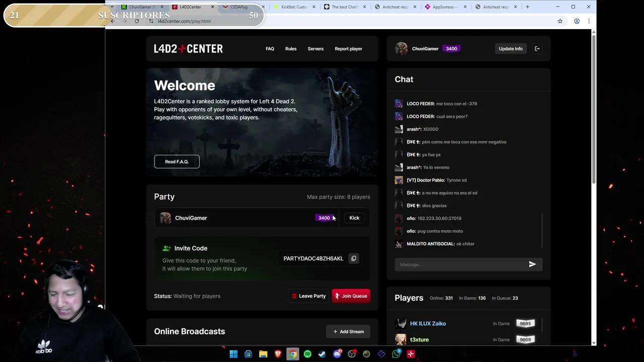Click the 'Online: 331' counter
The image size is (644, 362).
click(441, 298)
